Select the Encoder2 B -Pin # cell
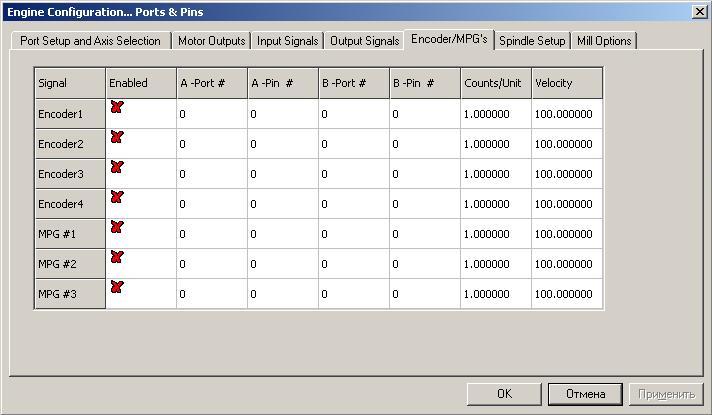This screenshot has width=712, height=415. tap(425, 144)
